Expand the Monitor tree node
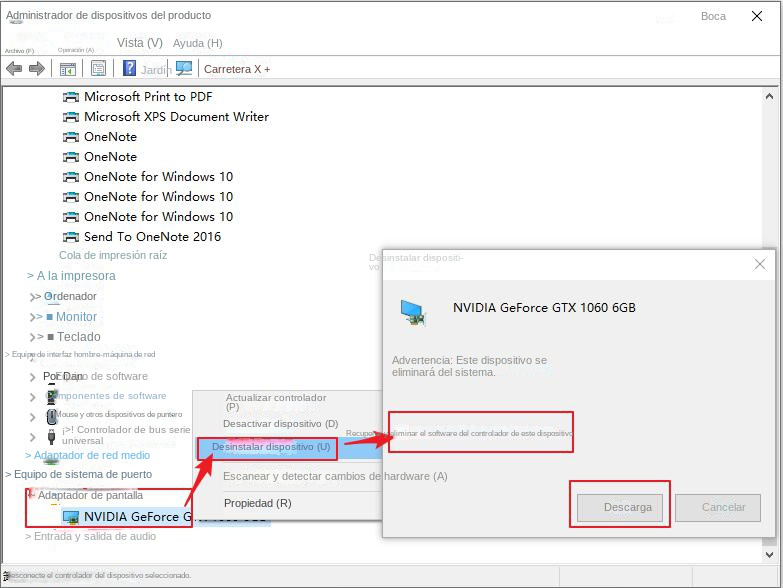This screenshot has width=783, height=588. [x=34, y=317]
